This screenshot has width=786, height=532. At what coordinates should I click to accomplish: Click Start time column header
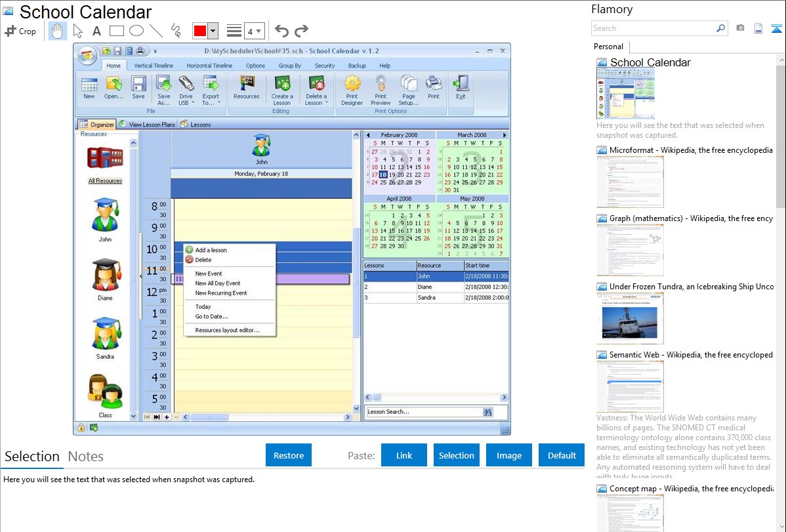(486, 266)
